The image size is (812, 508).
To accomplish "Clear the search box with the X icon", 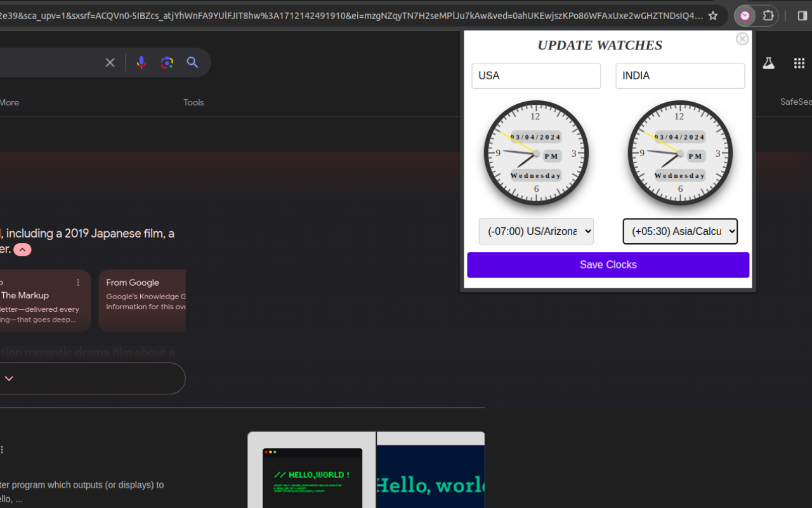I will click(110, 62).
